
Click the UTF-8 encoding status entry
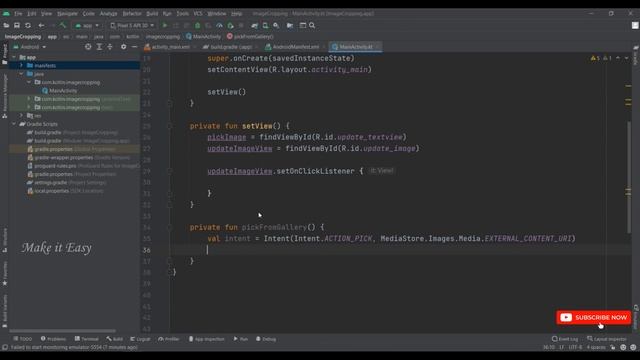point(575,347)
